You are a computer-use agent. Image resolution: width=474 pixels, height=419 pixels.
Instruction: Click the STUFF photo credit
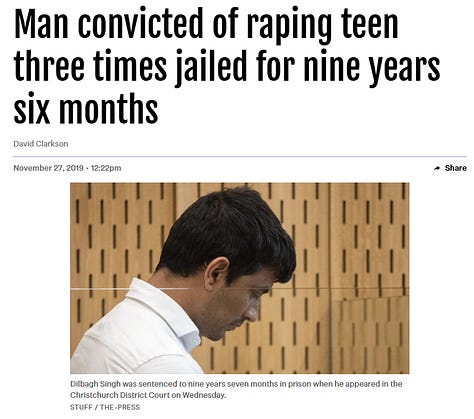(81, 407)
